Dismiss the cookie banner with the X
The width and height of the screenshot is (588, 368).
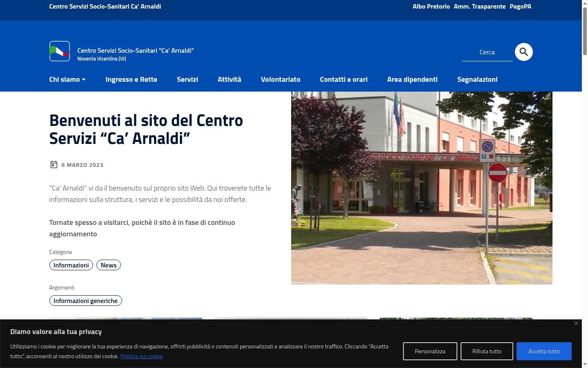[x=576, y=323]
